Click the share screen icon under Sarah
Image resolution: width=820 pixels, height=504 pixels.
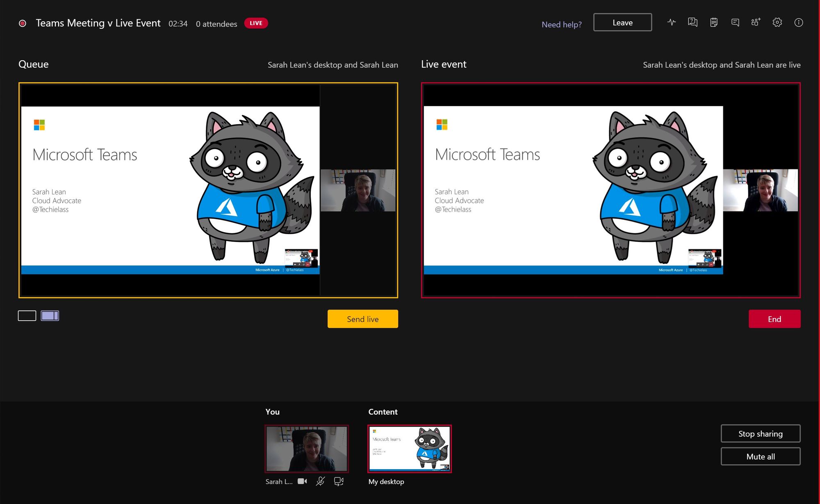coord(339,481)
